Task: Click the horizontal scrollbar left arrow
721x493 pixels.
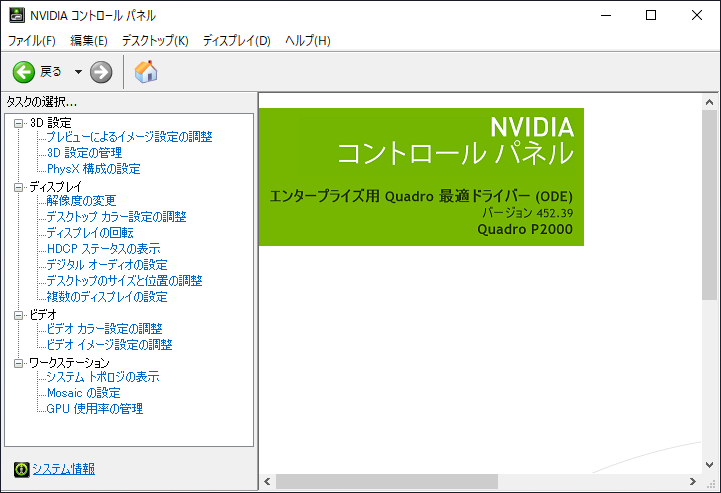Action: pos(267,482)
